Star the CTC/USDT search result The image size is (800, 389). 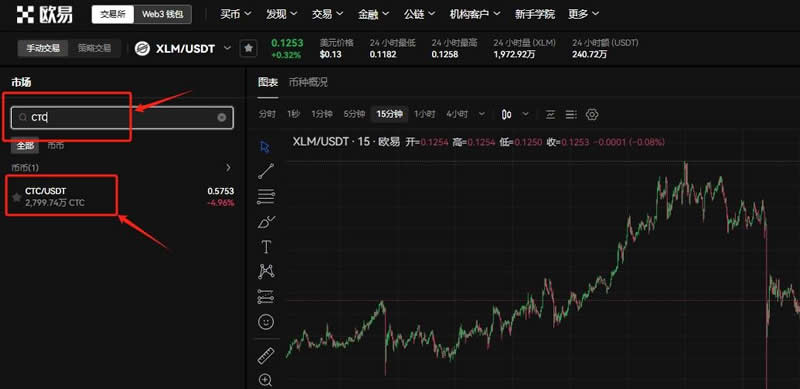click(x=16, y=197)
